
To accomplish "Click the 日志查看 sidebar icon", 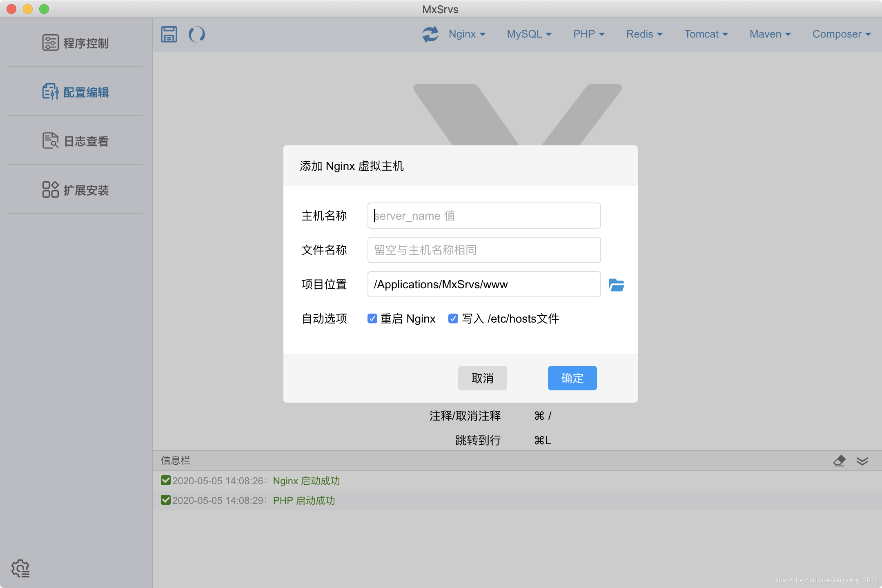I will point(51,140).
